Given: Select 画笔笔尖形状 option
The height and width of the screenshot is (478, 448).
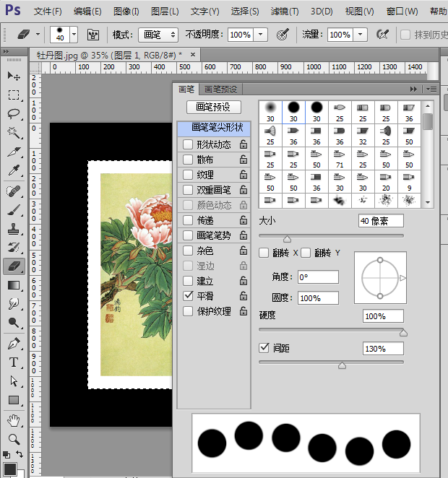Looking at the screenshot, I should [x=214, y=128].
